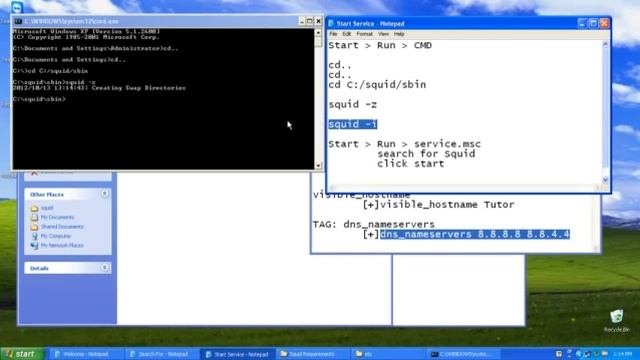Maximize the Start Service Notepad window
The image size is (640, 360).
[x=593, y=23]
